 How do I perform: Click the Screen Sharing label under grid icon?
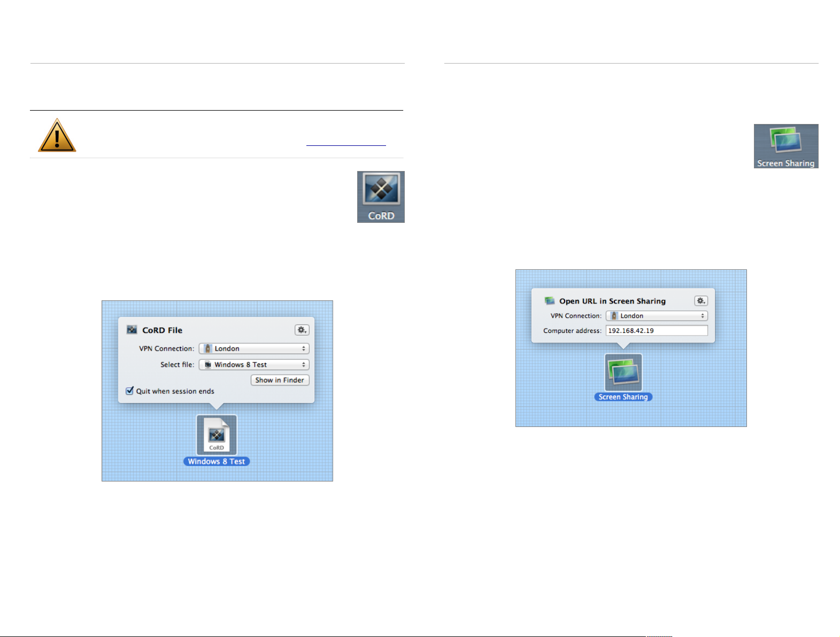pos(623,397)
